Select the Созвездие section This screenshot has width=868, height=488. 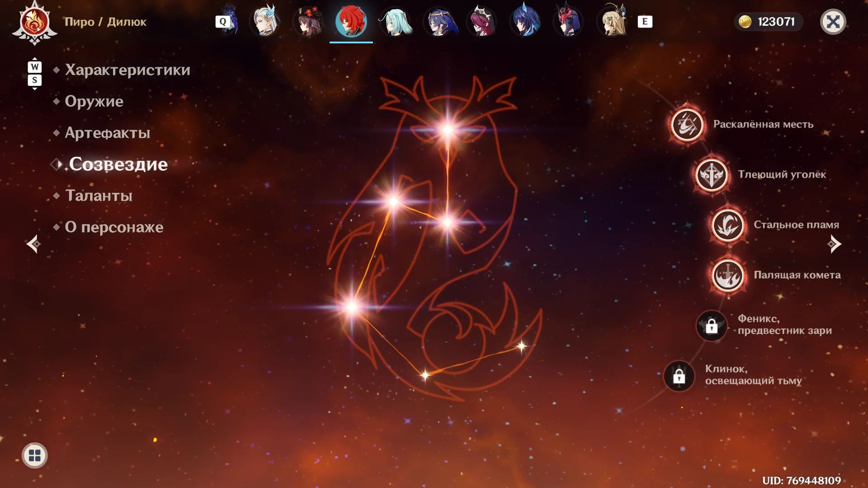[118, 164]
